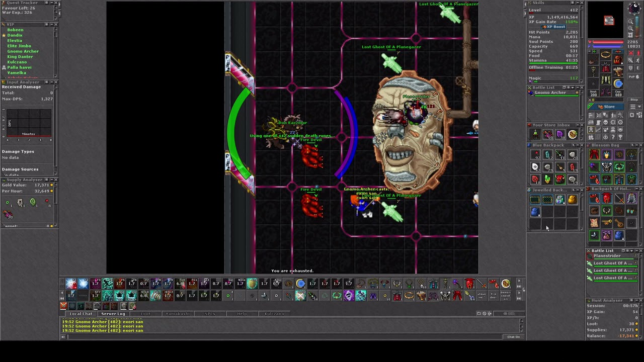Click the golden key in Backpack Of Holding
Image resolution: width=644 pixels, height=362 pixels.
(607, 223)
